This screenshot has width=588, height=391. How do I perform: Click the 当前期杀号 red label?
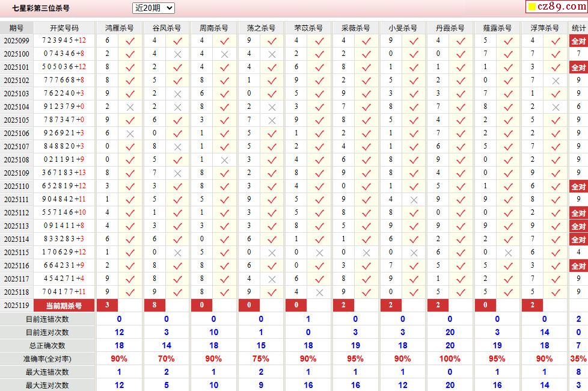coord(64,306)
